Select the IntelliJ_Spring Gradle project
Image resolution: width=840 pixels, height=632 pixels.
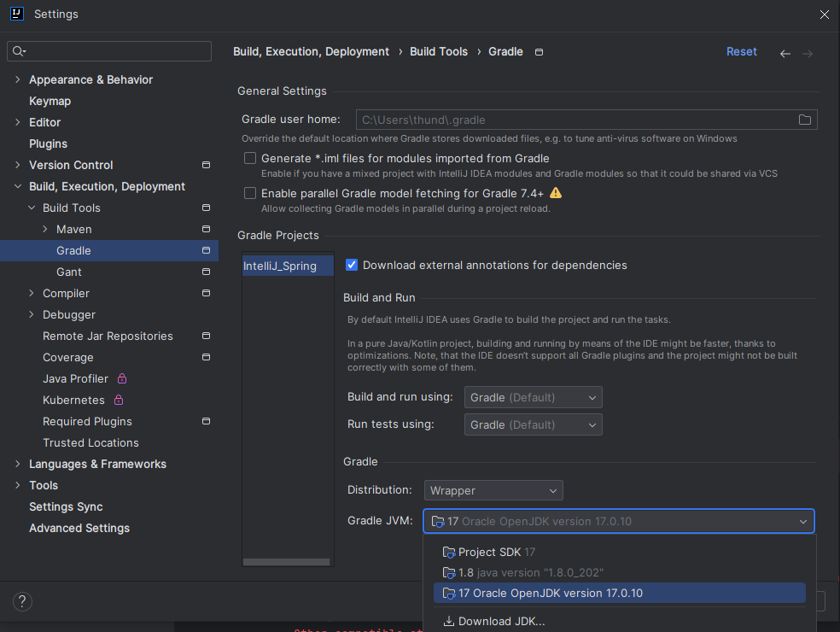coord(288,266)
